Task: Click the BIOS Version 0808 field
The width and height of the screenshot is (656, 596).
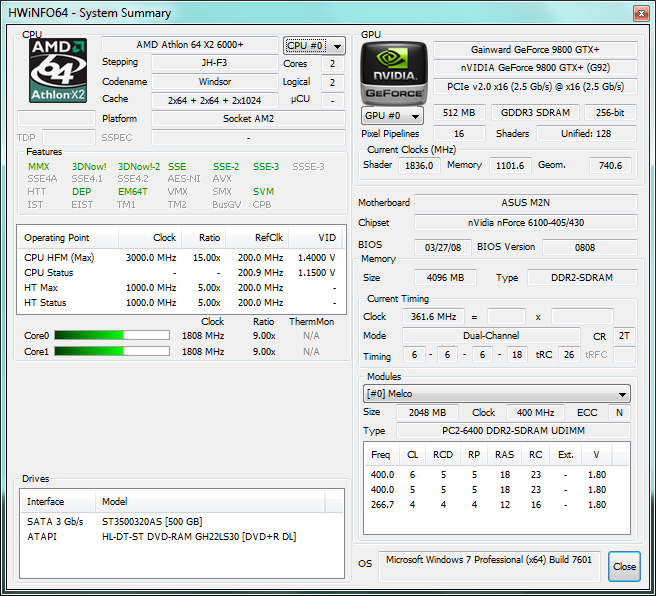Action: click(590, 247)
